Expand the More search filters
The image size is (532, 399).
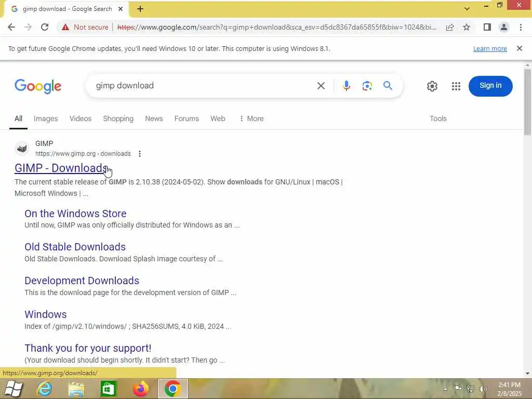(251, 119)
